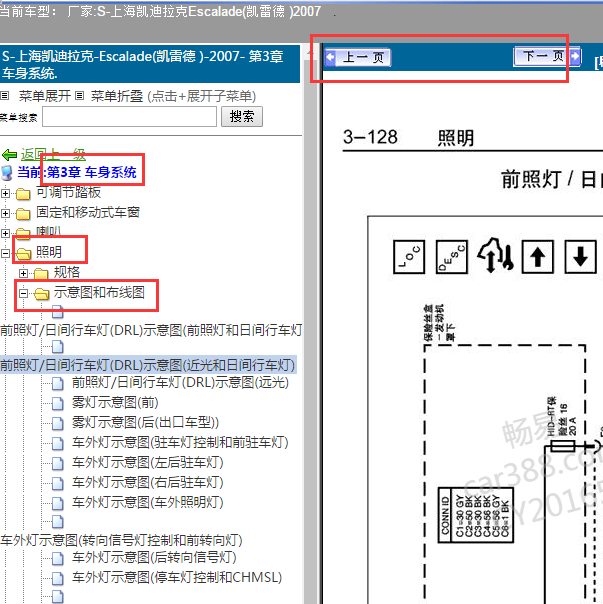Click the 下一页 next page button
This screenshot has width=603, height=604.
point(547,57)
